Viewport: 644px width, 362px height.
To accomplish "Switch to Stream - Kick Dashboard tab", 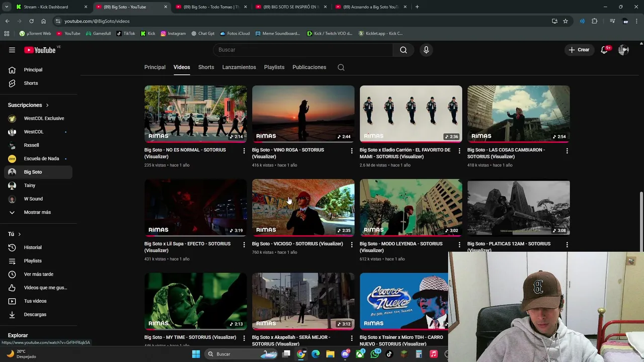I will coord(50,7).
